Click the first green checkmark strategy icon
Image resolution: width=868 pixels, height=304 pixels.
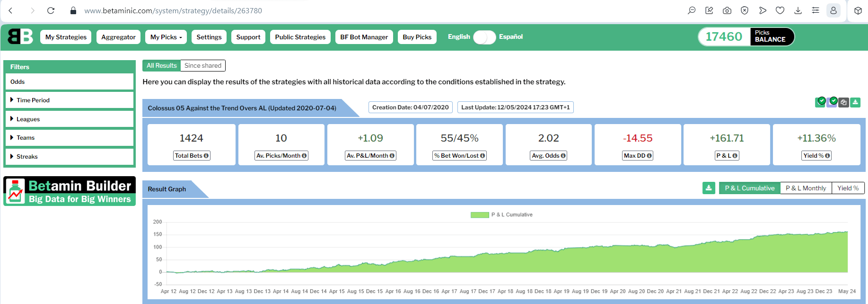820,102
